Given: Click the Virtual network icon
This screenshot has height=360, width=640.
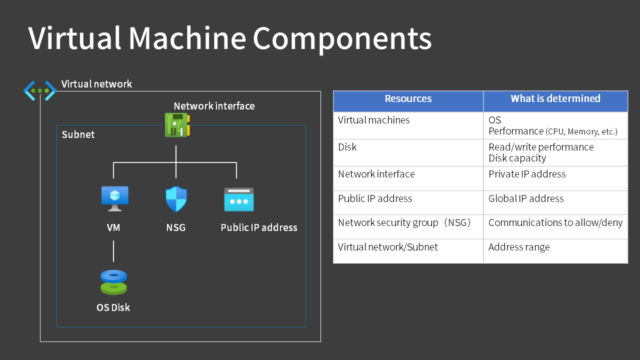Looking at the screenshot, I should (x=40, y=91).
